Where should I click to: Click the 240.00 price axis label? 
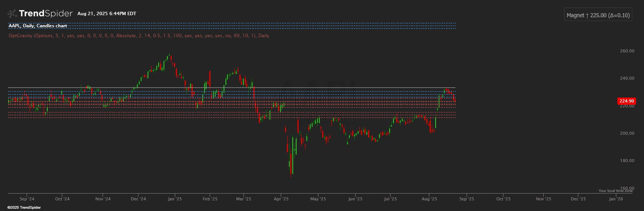point(627,78)
